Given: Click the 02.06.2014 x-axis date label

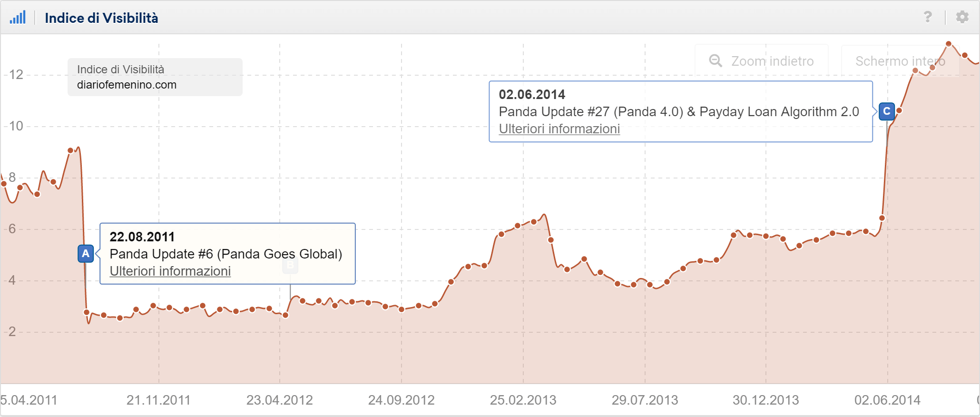Looking at the screenshot, I should pyautogui.click(x=888, y=400).
